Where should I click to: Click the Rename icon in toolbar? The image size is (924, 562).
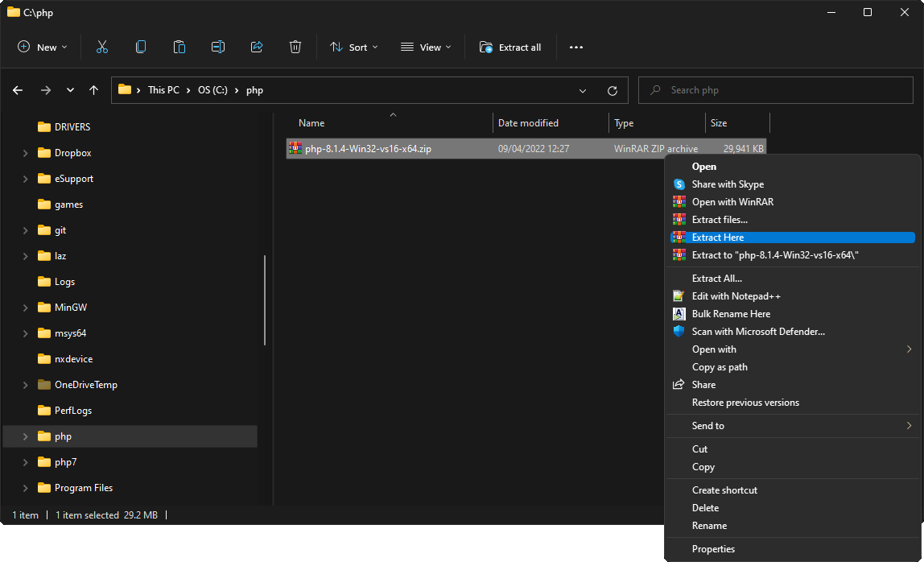(x=218, y=48)
